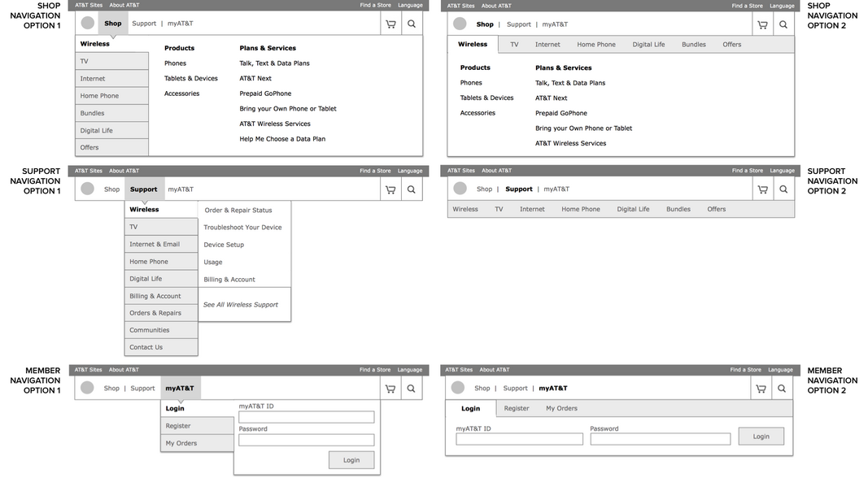Open myAT&T dropdown in Member Navigation Option 1

[180, 389]
